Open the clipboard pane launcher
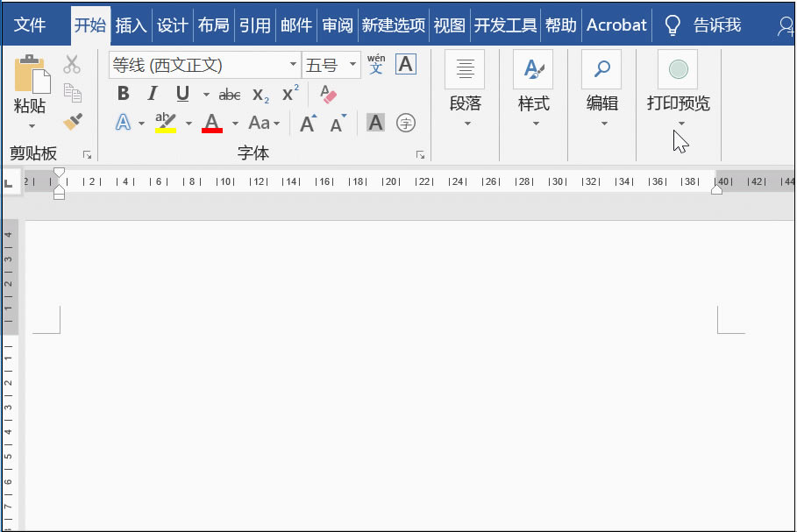797x532 pixels. (88, 155)
